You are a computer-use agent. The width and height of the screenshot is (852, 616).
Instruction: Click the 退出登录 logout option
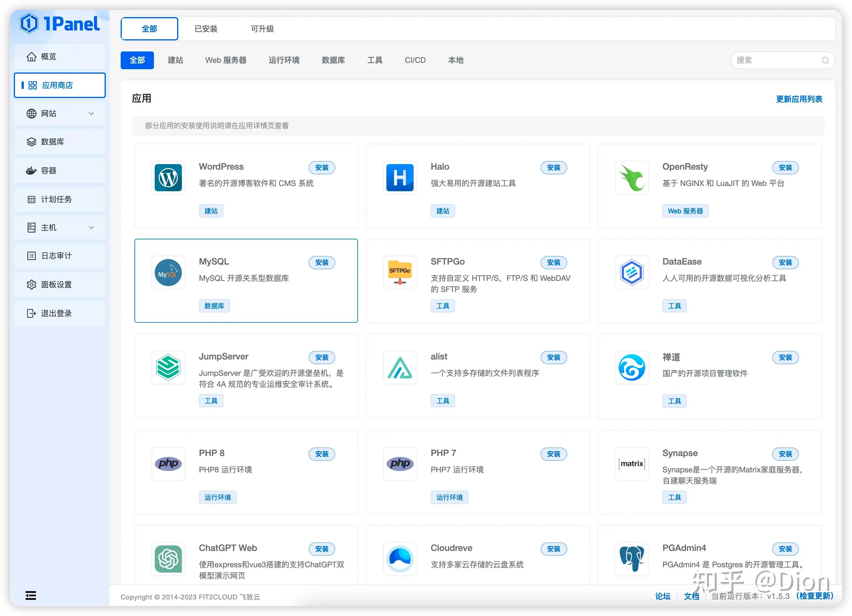pos(56,313)
